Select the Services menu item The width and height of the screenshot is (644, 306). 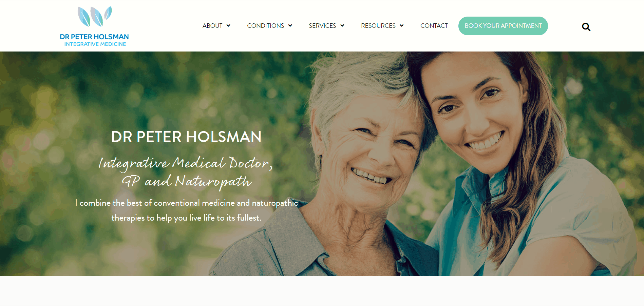(x=322, y=26)
